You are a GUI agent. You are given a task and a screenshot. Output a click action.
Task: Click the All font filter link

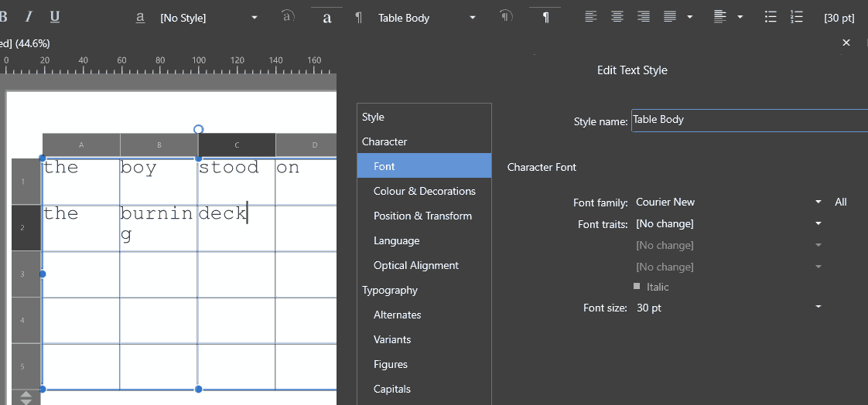[x=840, y=202]
